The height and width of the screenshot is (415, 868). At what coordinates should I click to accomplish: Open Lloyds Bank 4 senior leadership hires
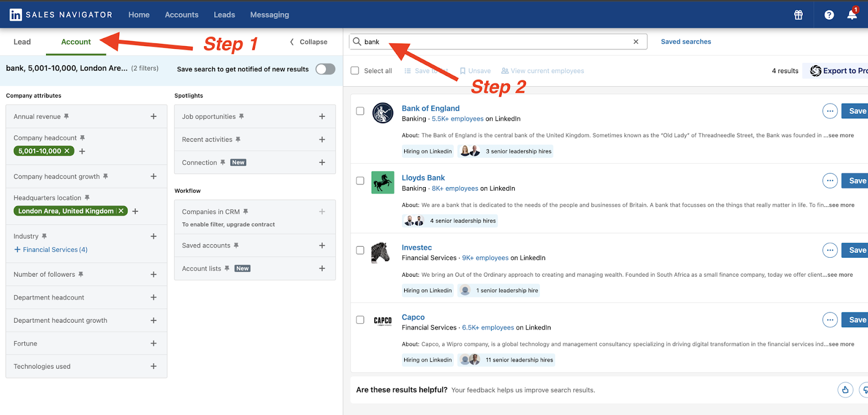click(450, 221)
